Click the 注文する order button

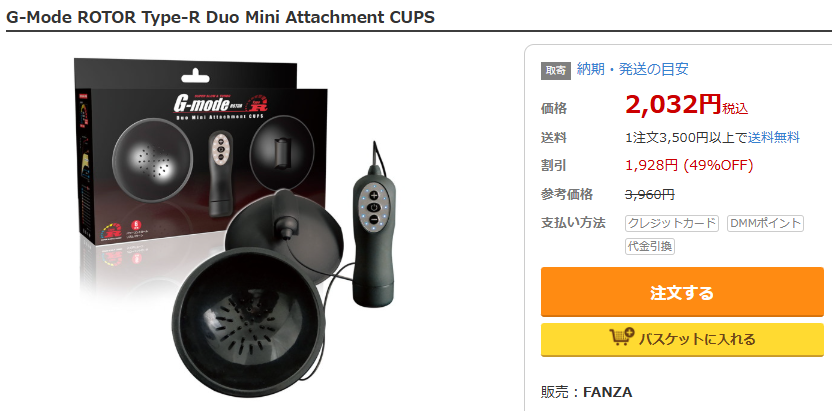click(x=682, y=292)
